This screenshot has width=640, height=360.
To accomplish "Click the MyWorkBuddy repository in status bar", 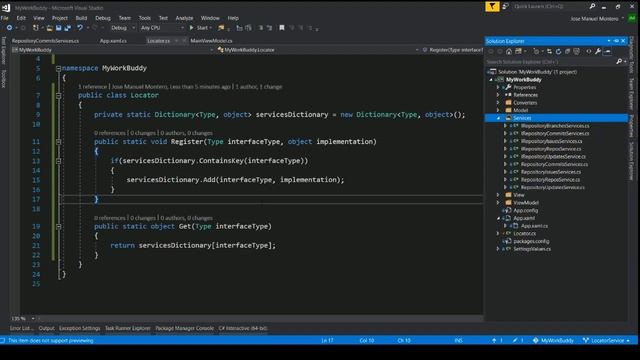I will pyautogui.click(x=553, y=340).
